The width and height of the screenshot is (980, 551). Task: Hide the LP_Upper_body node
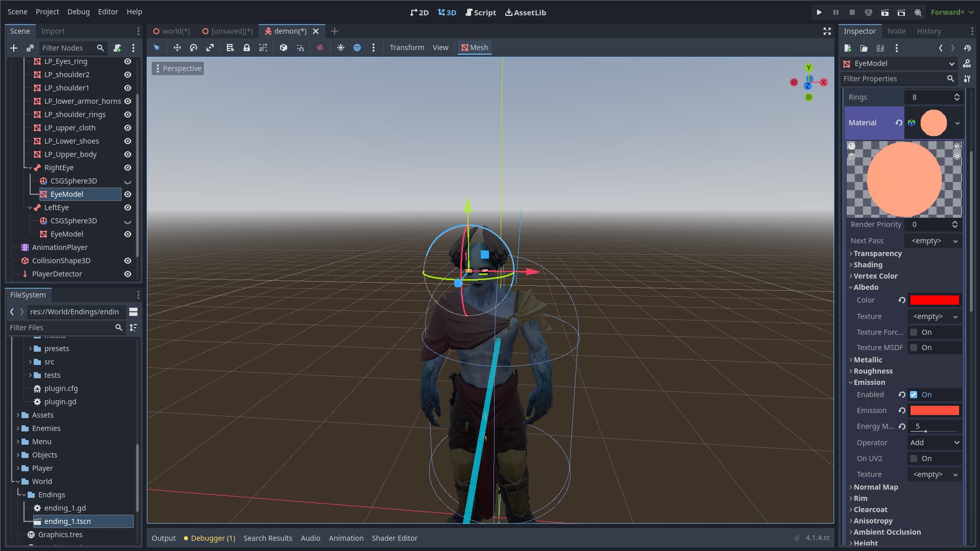pyautogui.click(x=128, y=154)
